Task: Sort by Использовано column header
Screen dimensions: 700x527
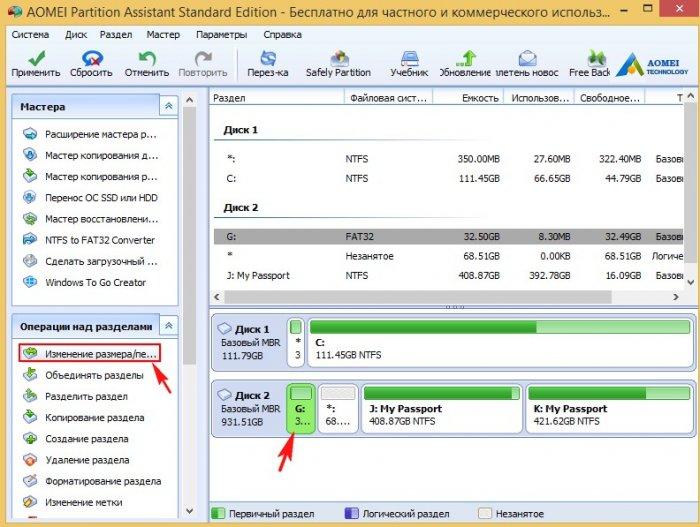Action: click(539, 98)
